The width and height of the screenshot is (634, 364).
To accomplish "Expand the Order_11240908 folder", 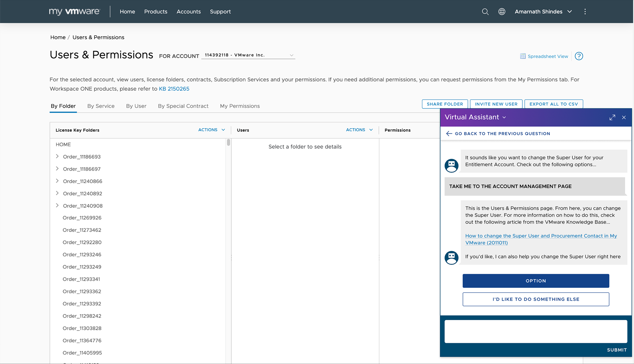I will (57, 205).
